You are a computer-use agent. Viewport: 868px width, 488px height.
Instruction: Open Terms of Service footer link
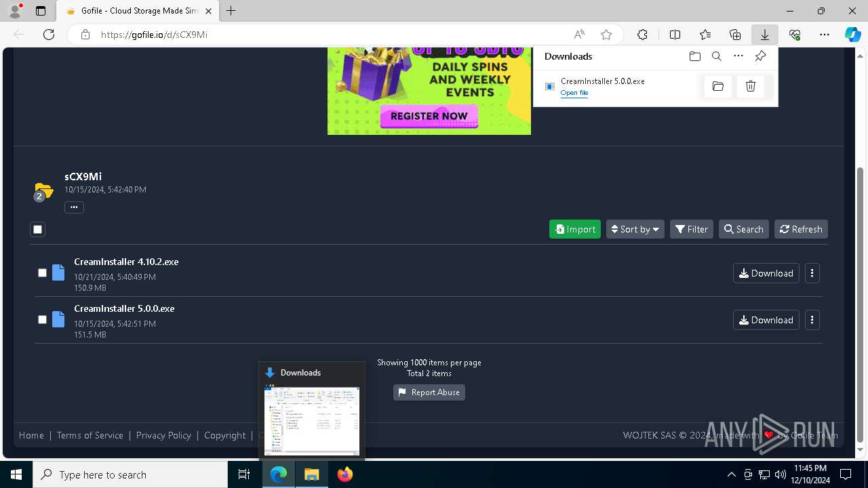pyautogui.click(x=90, y=435)
